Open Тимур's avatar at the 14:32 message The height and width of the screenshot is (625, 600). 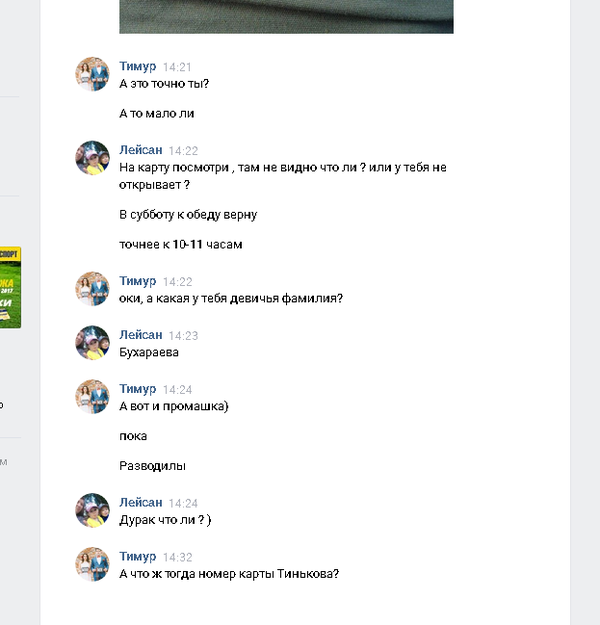92,564
